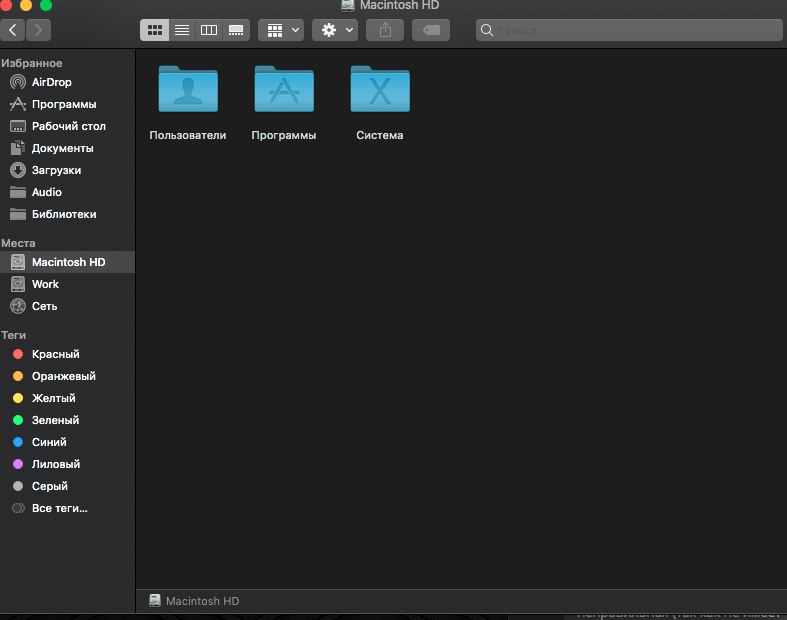Select the Программы folder icon in main area
This screenshot has width=787, height=620.
point(284,89)
